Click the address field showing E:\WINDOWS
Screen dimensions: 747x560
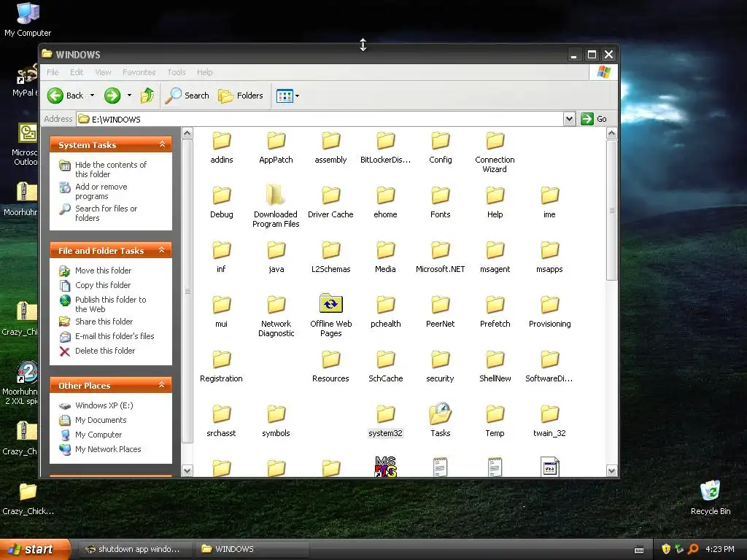pyautogui.click(x=320, y=119)
